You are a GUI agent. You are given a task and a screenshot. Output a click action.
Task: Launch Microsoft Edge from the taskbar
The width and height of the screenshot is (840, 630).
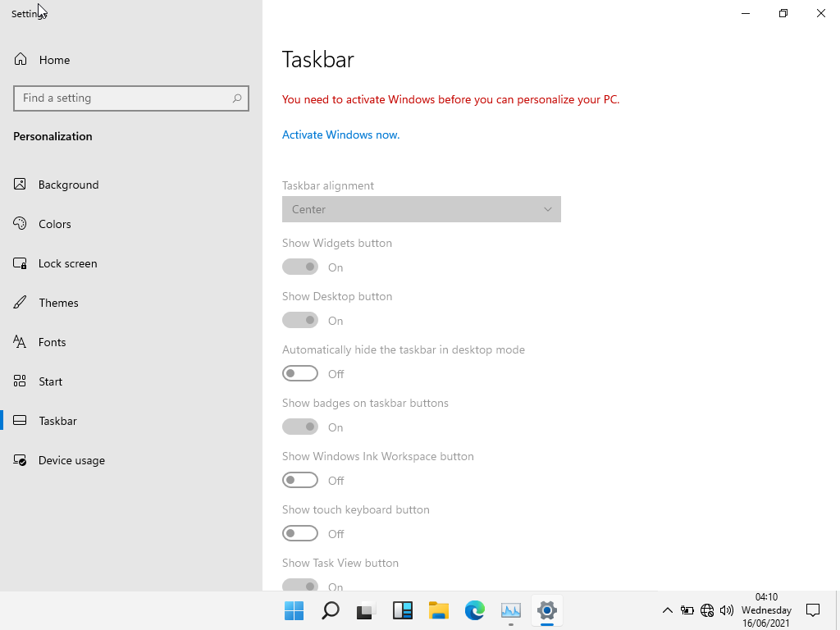(x=475, y=610)
